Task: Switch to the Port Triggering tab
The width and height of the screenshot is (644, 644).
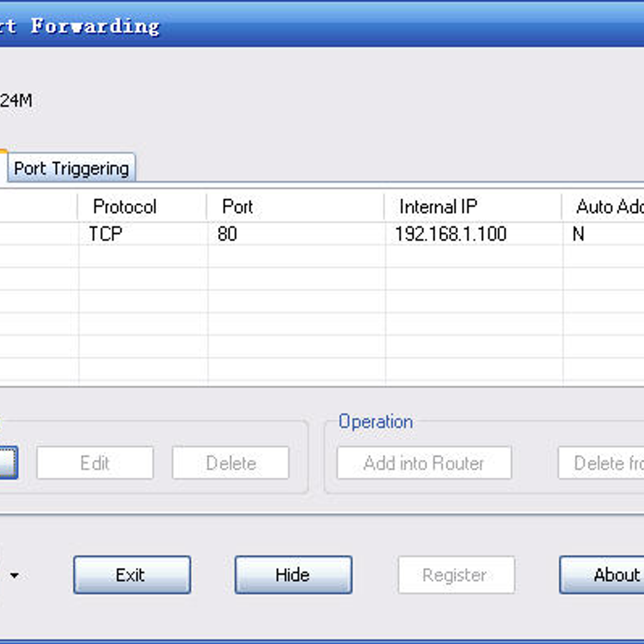Action: click(71, 169)
